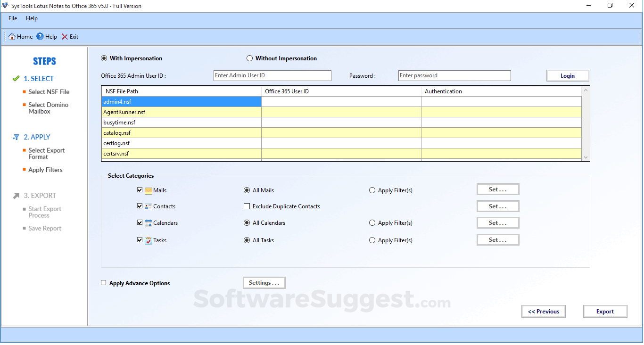Open the File menu
Screen dimensions: 644x345
tap(13, 18)
